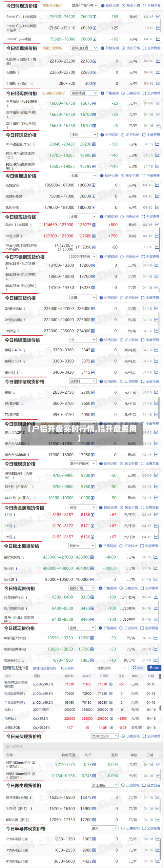Click info icon beside 2#低铋锑锭

25,309
